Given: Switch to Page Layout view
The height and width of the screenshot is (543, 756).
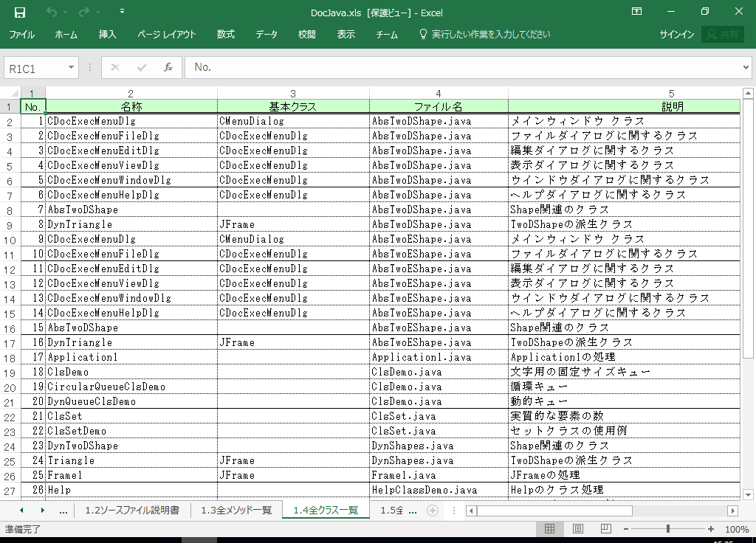Looking at the screenshot, I should click(578, 529).
